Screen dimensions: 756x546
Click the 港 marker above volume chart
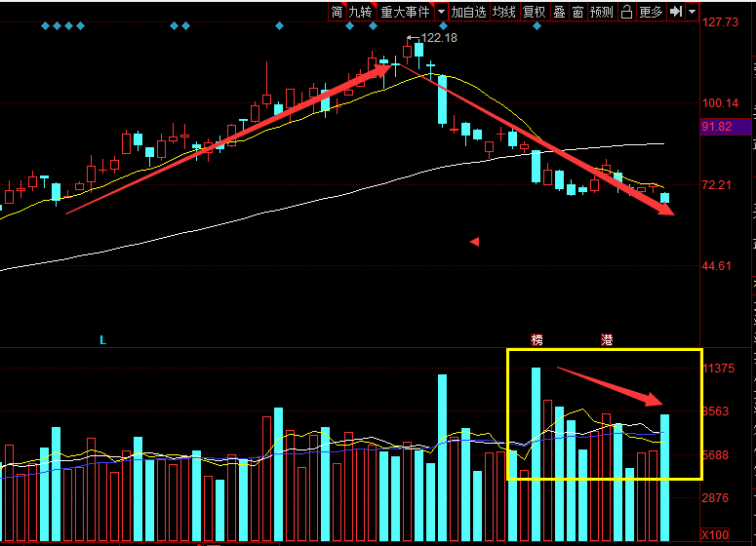[x=607, y=340]
